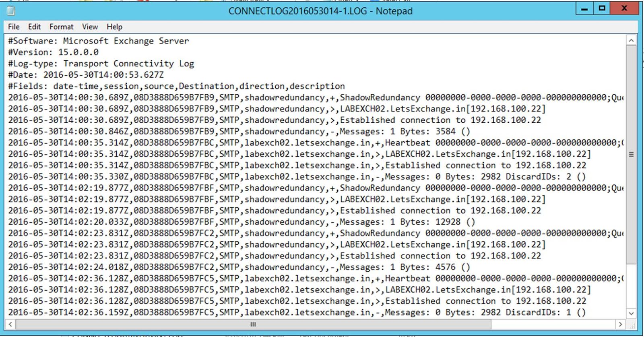Click the 'Messages: 1 Bytes: 12928' text

pyautogui.click(x=400, y=222)
